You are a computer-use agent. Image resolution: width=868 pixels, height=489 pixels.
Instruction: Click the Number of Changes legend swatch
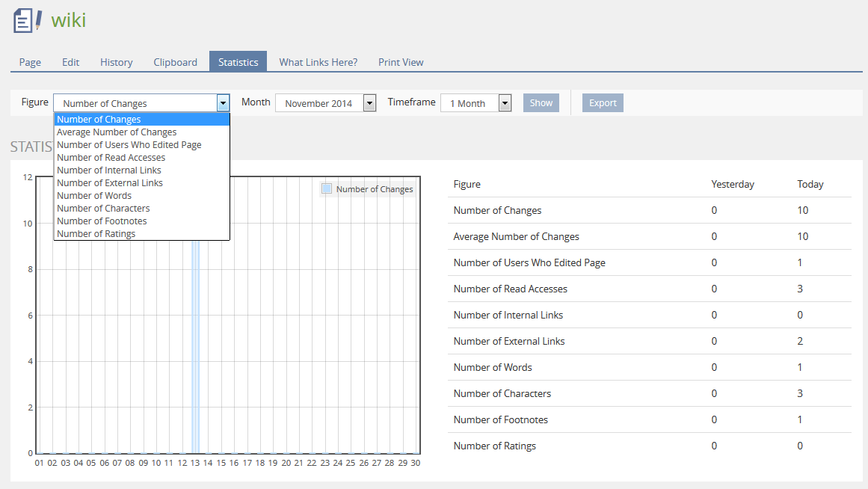(x=327, y=189)
